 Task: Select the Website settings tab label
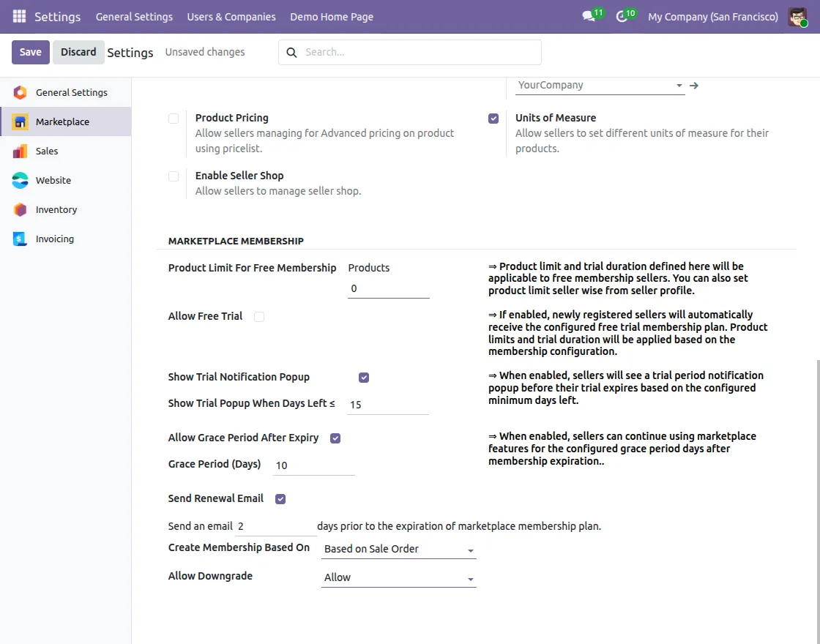53,180
